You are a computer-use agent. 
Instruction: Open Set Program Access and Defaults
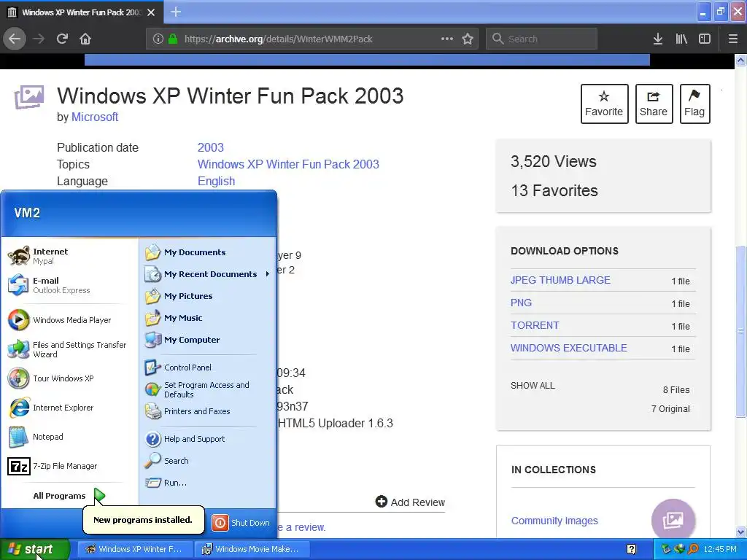click(207, 389)
